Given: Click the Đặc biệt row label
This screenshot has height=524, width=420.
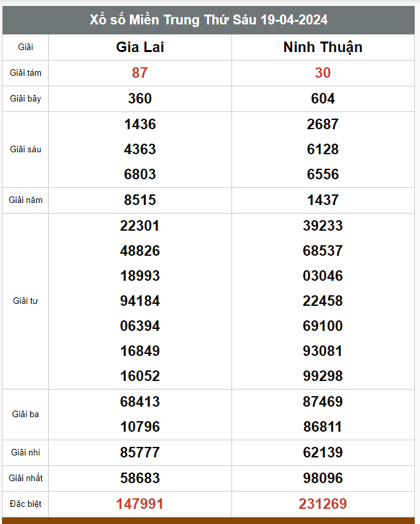Looking at the screenshot, I should (26, 504).
